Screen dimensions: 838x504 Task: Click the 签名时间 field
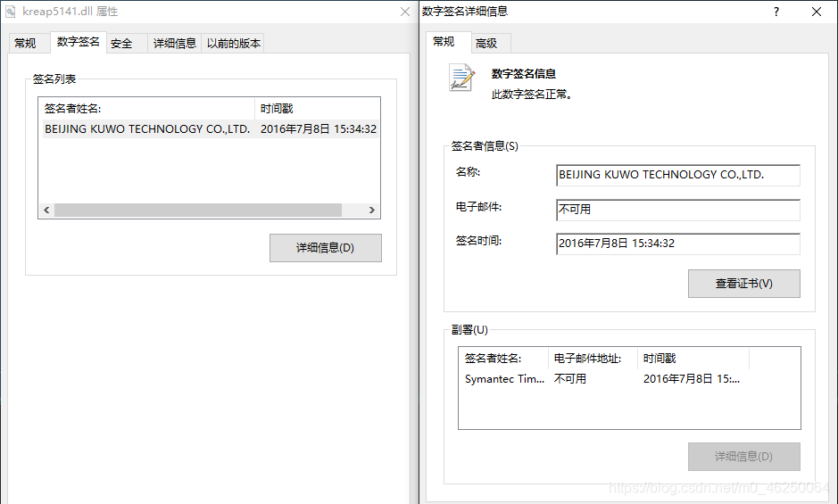(677, 244)
